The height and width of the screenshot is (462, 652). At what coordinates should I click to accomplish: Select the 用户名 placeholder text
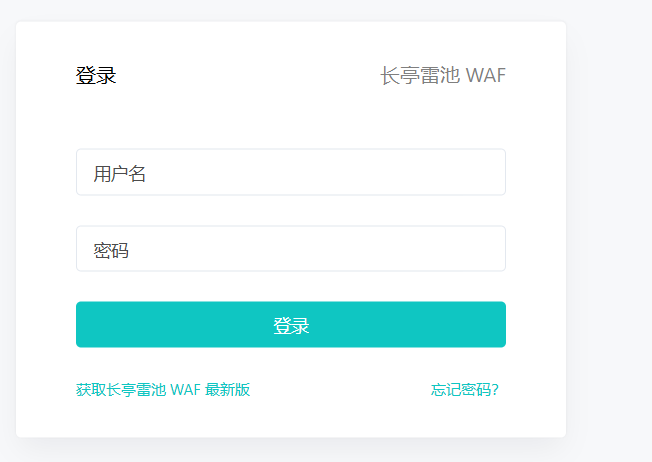click(x=119, y=173)
